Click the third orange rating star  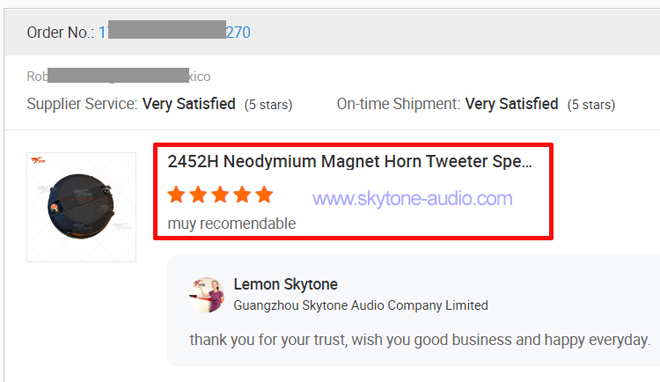pyautogui.click(x=220, y=195)
